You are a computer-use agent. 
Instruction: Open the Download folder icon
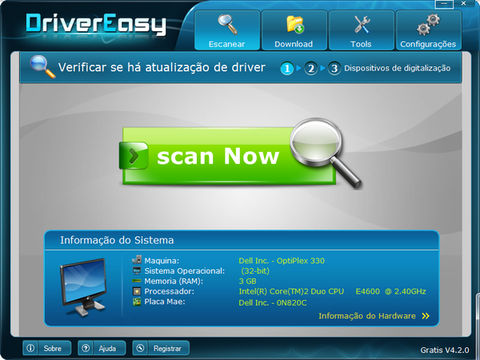(x=295, y=24)
